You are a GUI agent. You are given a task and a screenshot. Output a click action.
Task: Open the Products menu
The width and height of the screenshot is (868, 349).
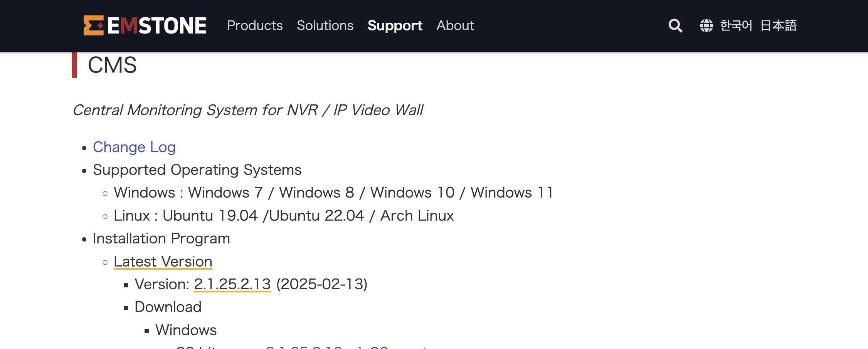pos(255,25)
